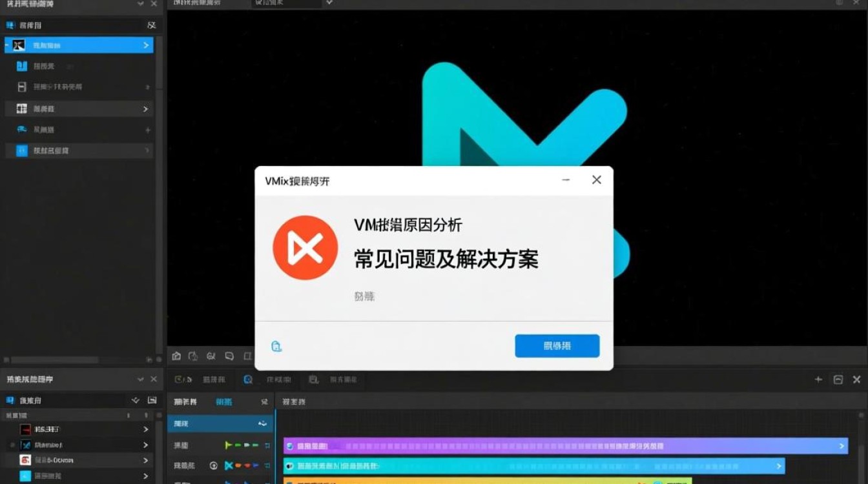Expand the row with the dark X-logo thumbnail
Image resolution: width=868 pixels, height=484 pixels.
click(x=146, y=445)
